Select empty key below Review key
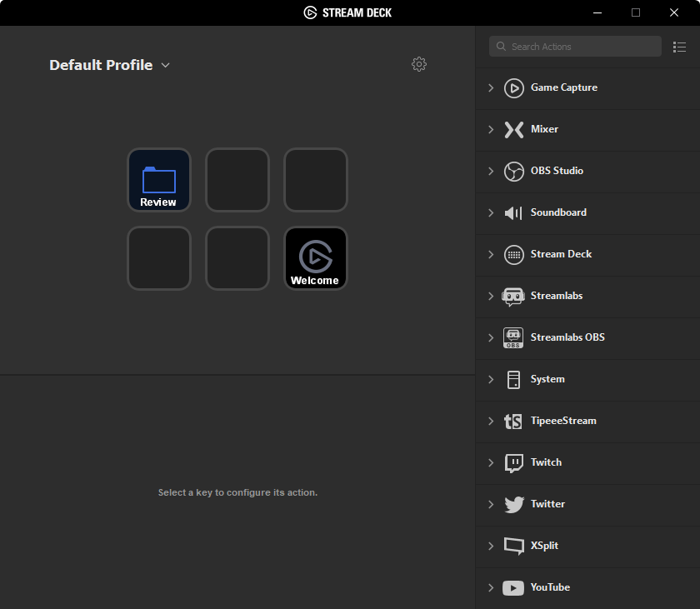The image size is (700, 609). pyautogui.click(x=159, y=258)
